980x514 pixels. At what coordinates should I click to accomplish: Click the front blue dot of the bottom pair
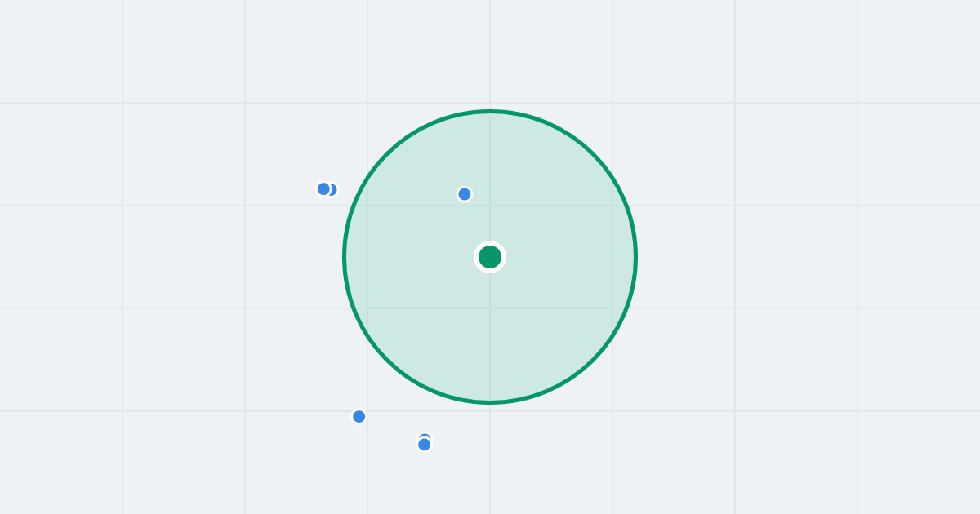pos(425,445)
